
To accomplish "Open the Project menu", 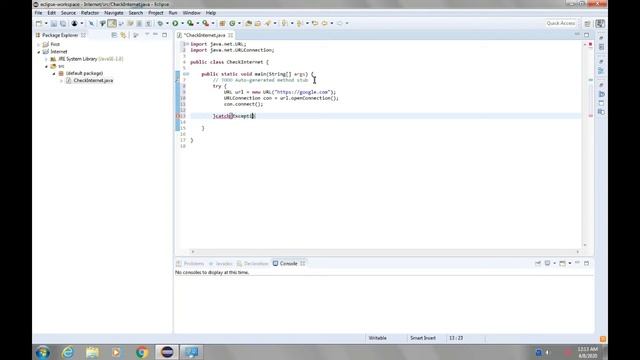I will click(156, 13).
